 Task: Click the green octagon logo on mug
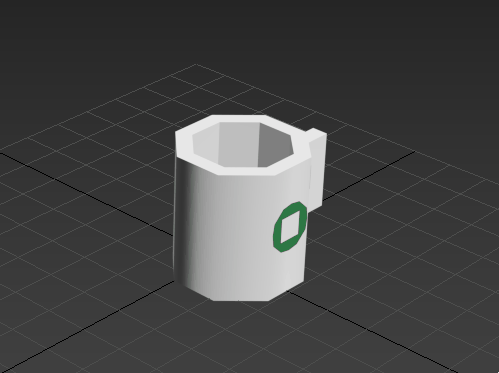(x=290, y=227)
